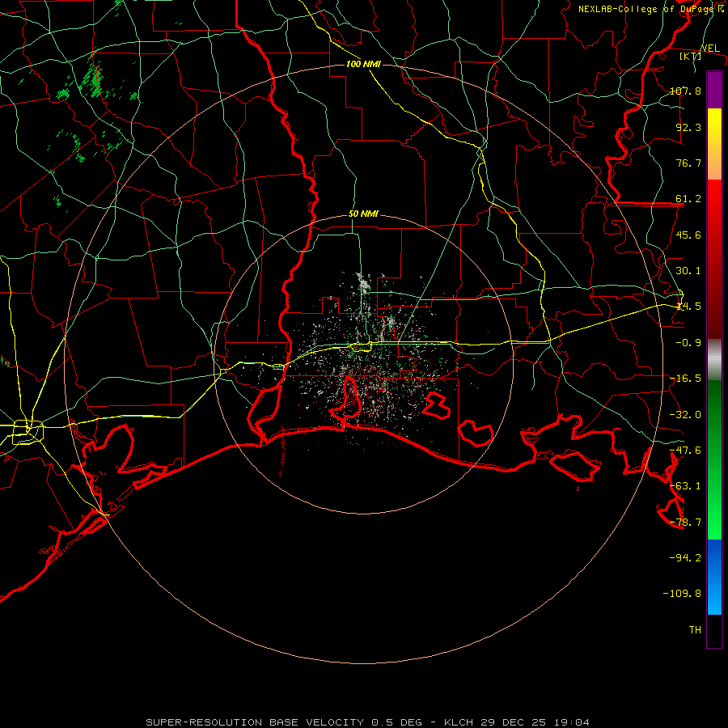Select the -16.5 velocity scale value

click(685, 378)
